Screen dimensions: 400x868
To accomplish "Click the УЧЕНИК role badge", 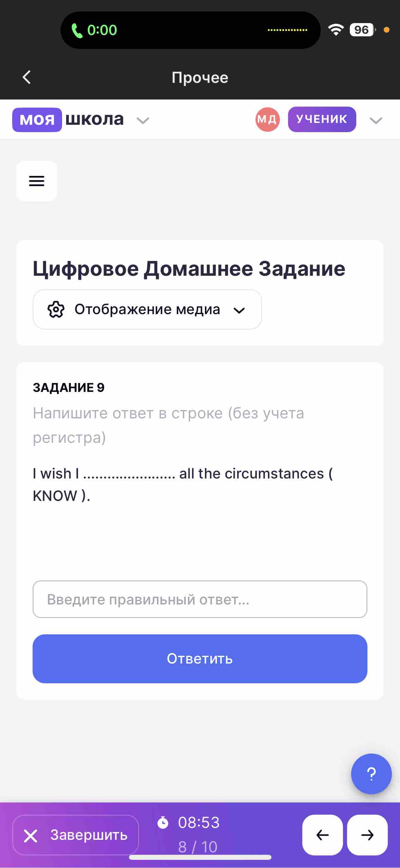I will [322, 119].
